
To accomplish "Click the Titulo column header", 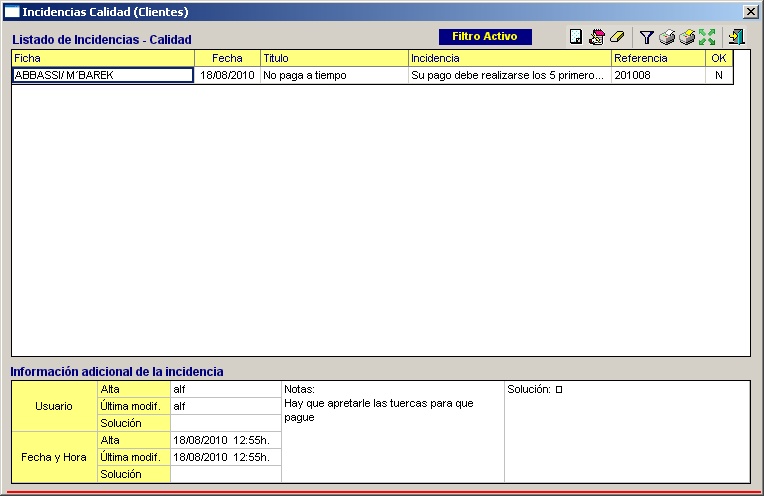I will (x=334, y=58).
